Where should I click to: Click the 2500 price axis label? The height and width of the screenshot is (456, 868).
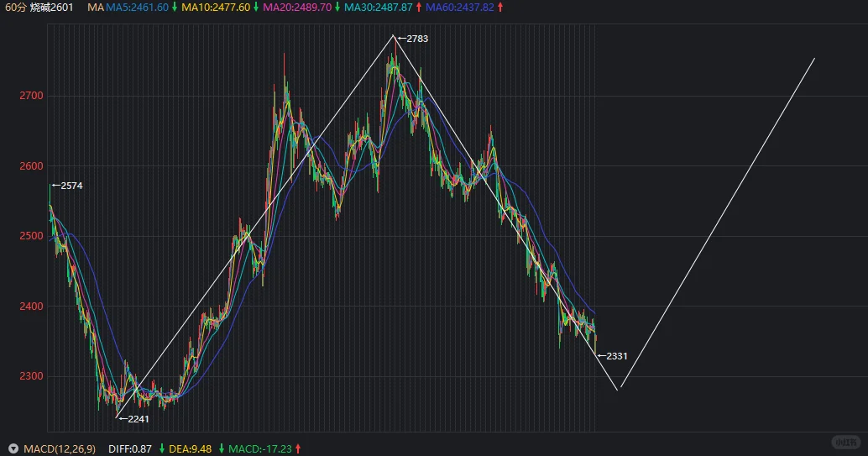click(32, 236)
